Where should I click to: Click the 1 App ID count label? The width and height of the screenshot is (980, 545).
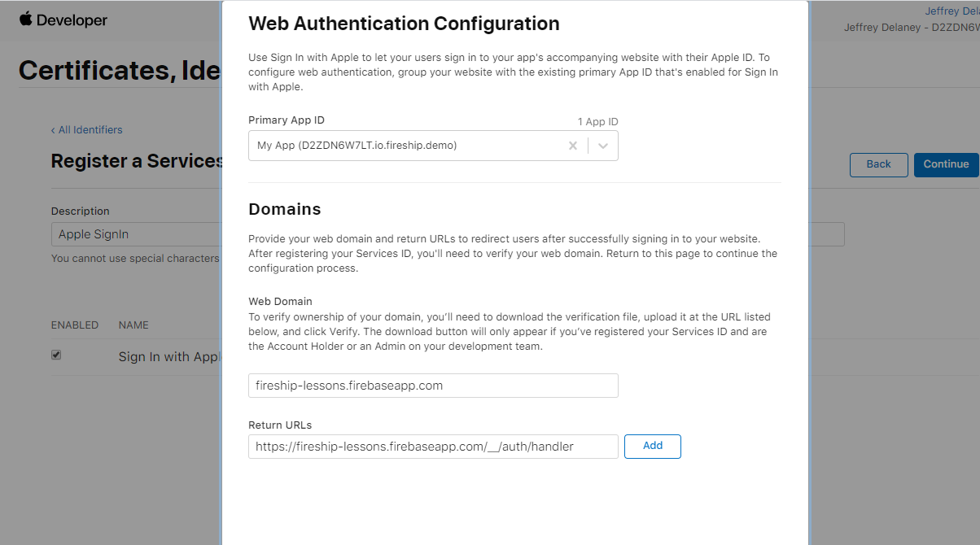point(597,121)
